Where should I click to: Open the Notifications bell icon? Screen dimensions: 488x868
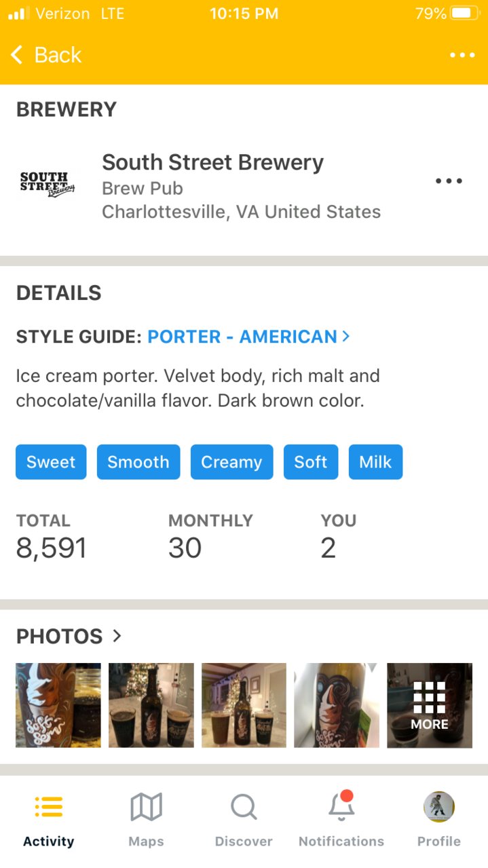click(341, 806)
